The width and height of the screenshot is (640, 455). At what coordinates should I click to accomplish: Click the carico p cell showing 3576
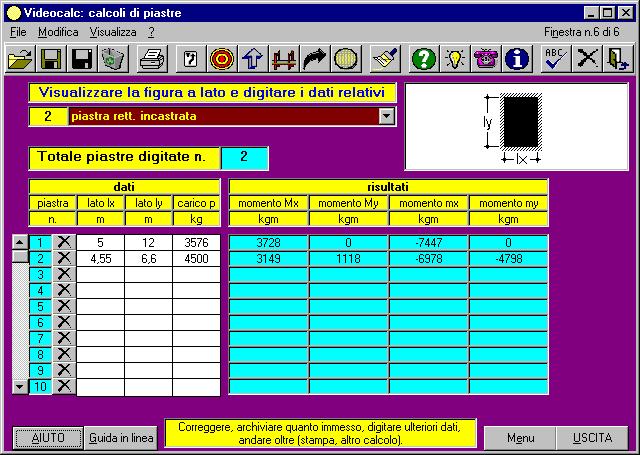(196, 242)
